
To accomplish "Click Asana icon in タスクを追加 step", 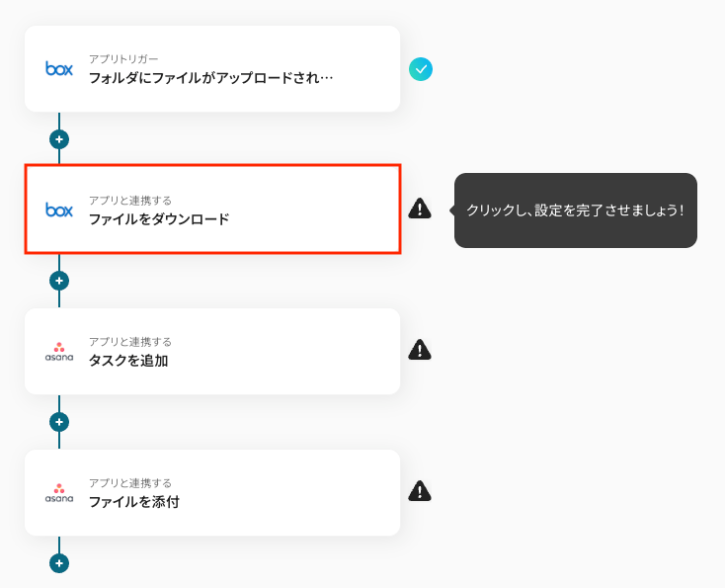I will click(x=59, y=351).
